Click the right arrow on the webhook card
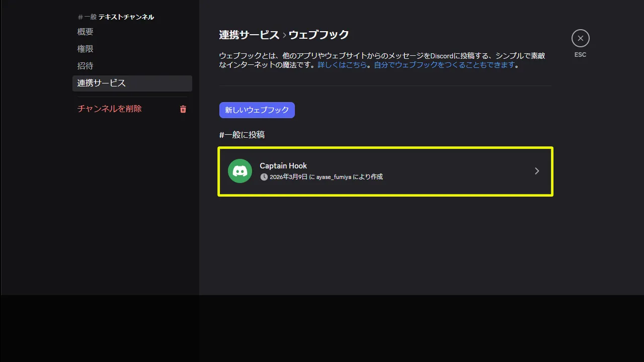This screenshot has width=644, height=362. pyautogui.click(x=536, y=171)
